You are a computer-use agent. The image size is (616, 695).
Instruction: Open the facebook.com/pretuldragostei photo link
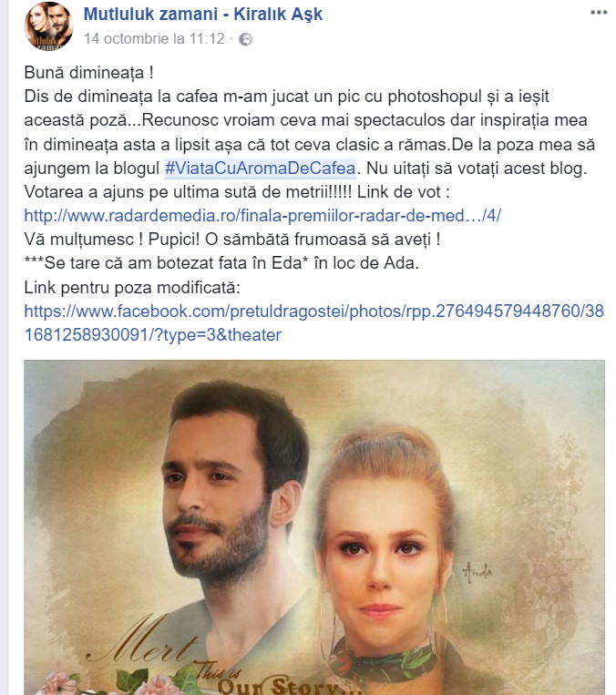314,312
